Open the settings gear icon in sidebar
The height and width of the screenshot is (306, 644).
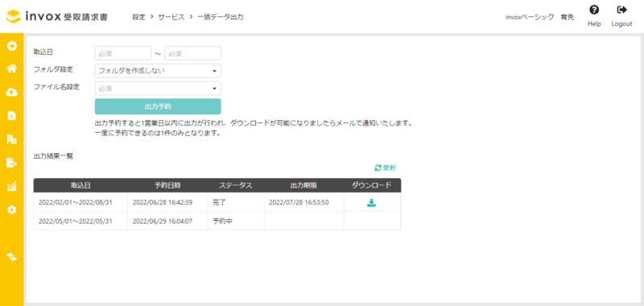12,210
